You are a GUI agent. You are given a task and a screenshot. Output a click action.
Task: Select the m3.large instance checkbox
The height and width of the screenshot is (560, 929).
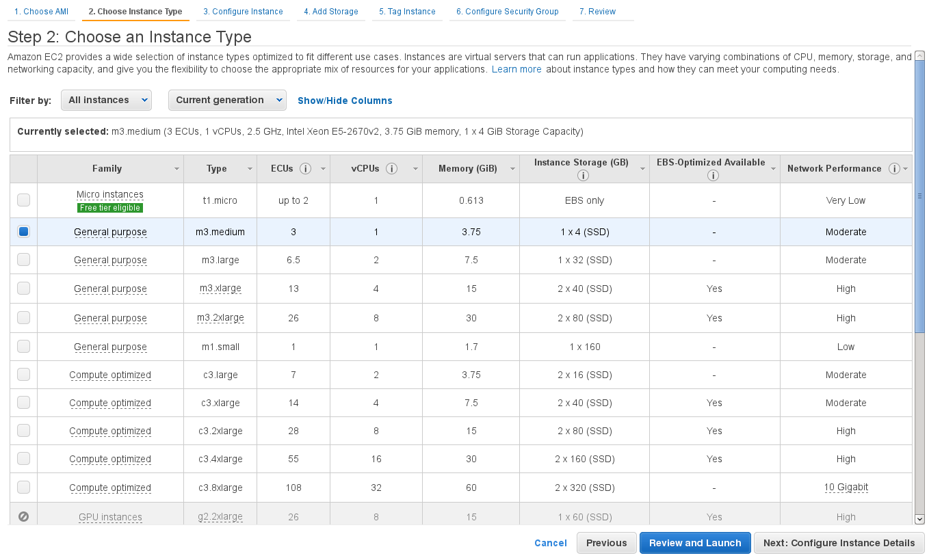[x=23, y=260]
